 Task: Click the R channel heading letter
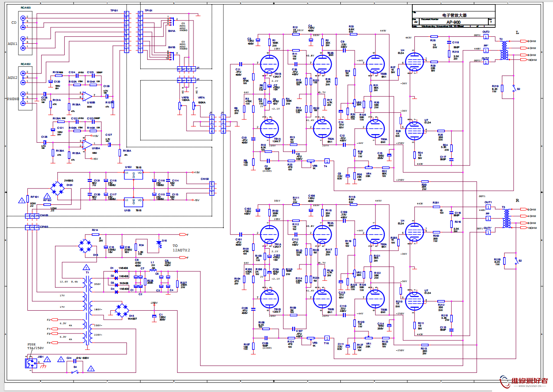[x=517, y=201]
